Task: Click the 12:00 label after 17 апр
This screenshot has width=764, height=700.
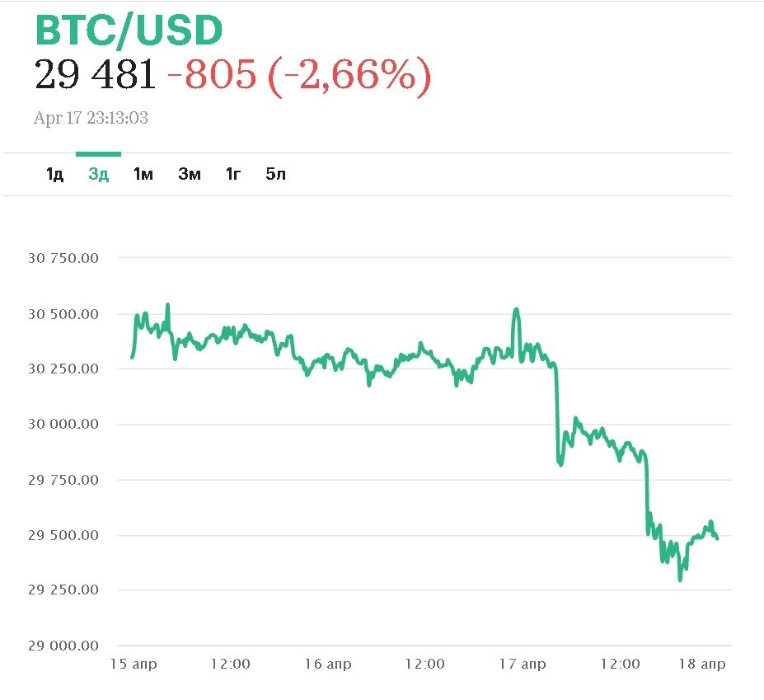Action: [x=620, y=664]
